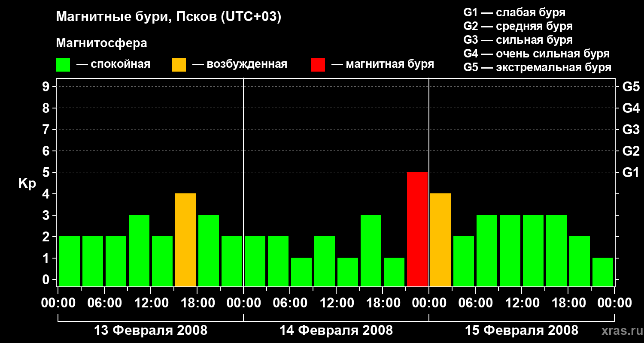Select the 'G2 — средняя буря' legend line
The height and width of the screenshot is (343, 644).
tap(518, 26)
